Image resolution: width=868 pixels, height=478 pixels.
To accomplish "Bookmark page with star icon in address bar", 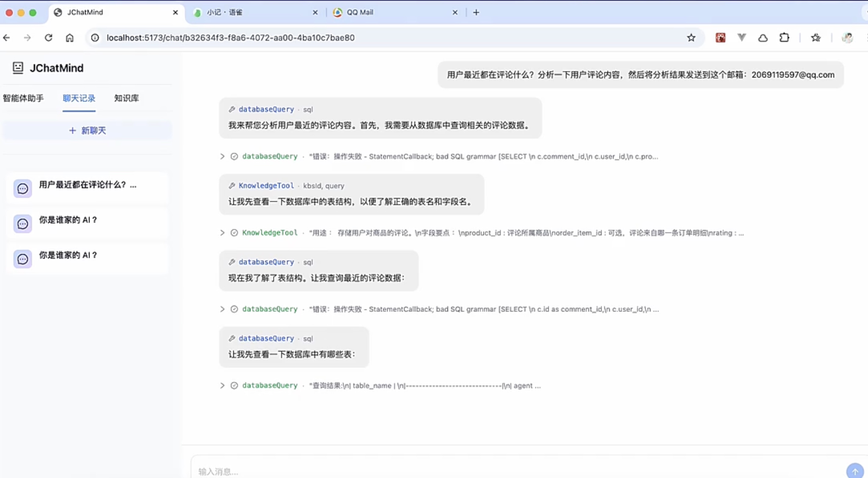I will [x=691, y=38].
